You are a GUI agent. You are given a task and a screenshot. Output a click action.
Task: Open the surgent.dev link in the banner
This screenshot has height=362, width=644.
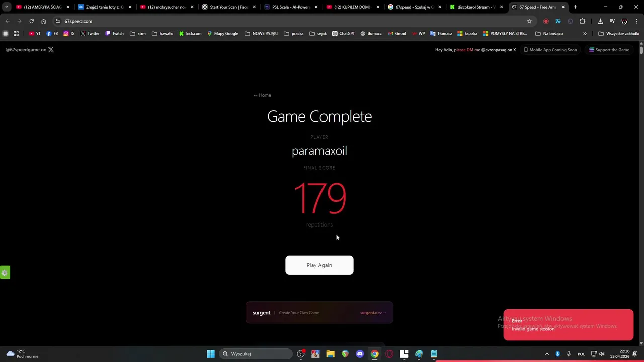(x=373, y=313)
